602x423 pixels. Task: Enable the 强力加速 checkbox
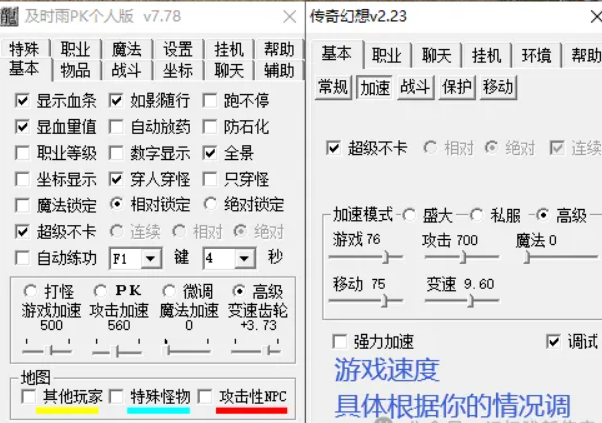340,341
